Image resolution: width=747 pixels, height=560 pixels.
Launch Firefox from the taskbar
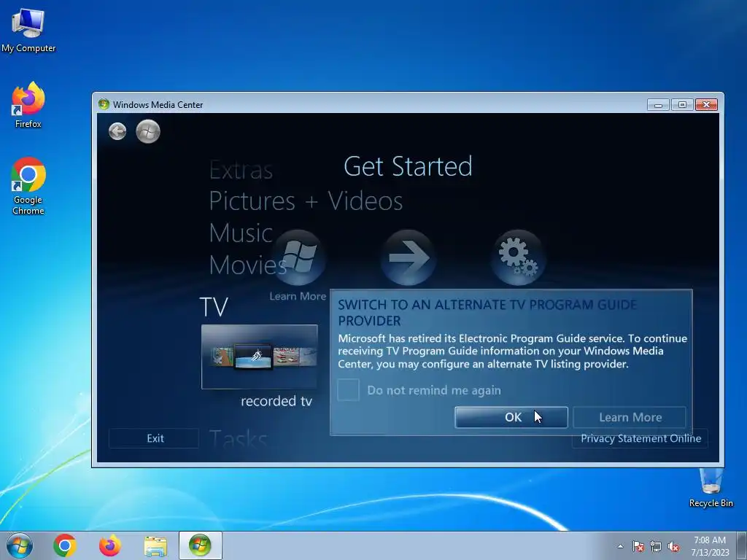pos(109,545)
